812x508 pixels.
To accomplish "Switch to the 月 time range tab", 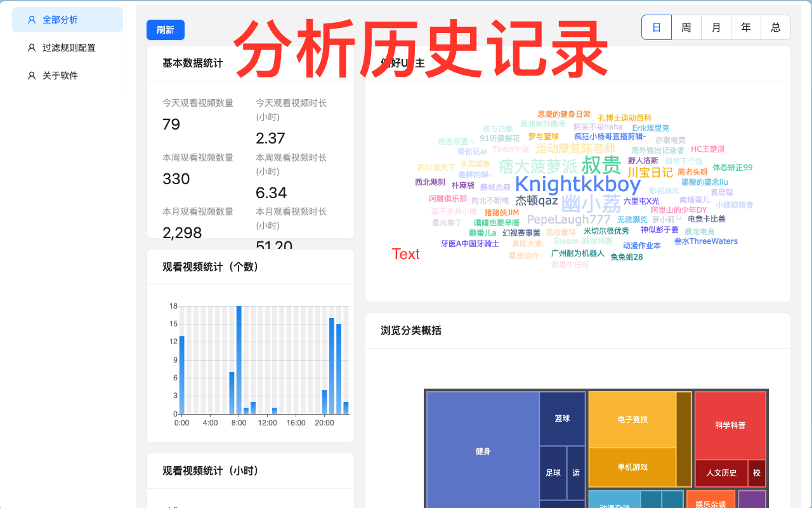I will coord(716,27).
